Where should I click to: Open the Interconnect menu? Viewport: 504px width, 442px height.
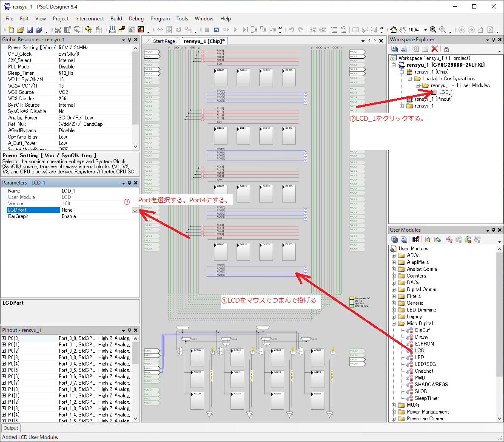[89, 19]
